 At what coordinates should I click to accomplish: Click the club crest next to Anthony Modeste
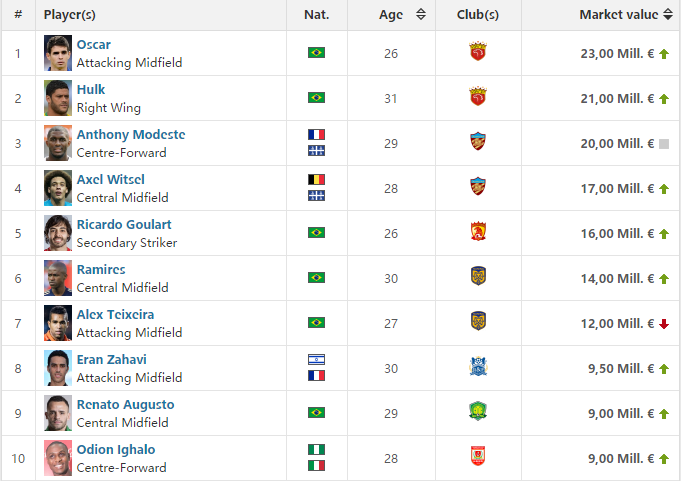[x=478, y=142]
